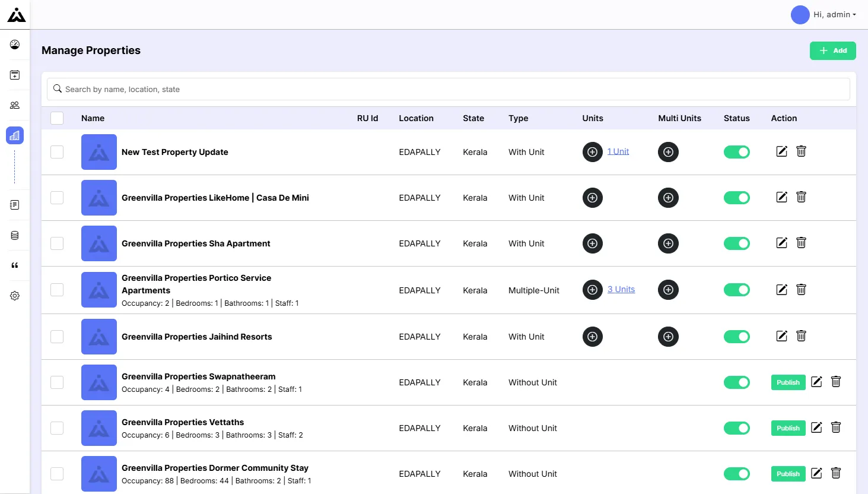Image resolution: width=868 pixels, height=494 pixels.
Task: Add unit to Greenvilla Properties Jaihind Resorts
Action: click(x=592, y=337)
